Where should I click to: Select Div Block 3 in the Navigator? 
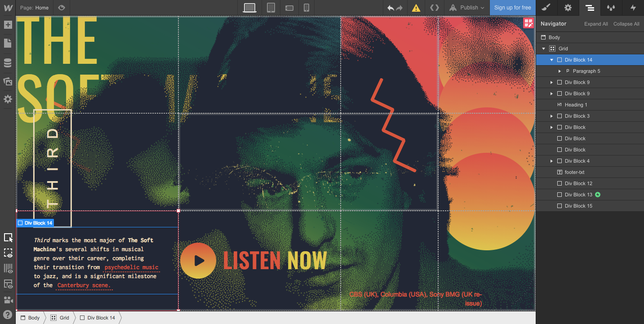(x=590, y=116)
